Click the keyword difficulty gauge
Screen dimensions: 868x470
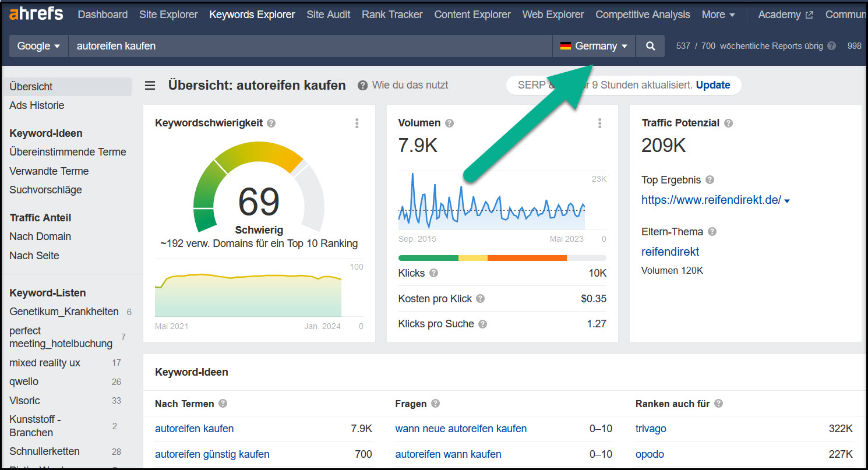coord(259,187)
